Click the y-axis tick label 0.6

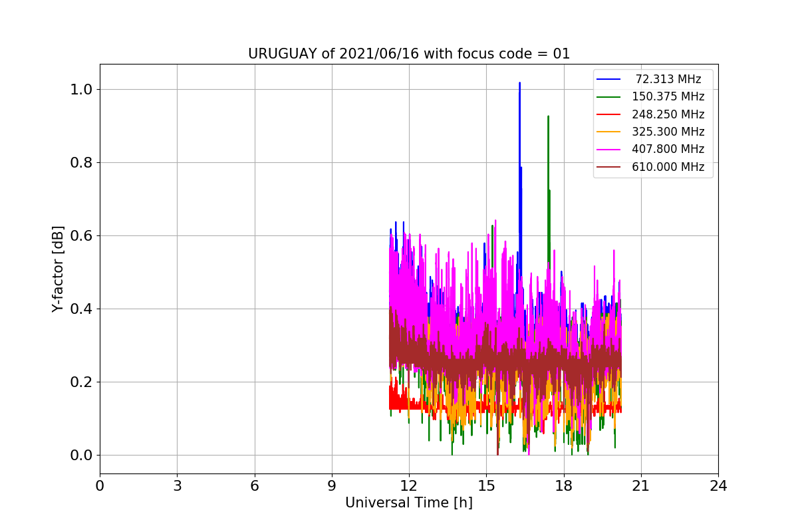point(81,236)
